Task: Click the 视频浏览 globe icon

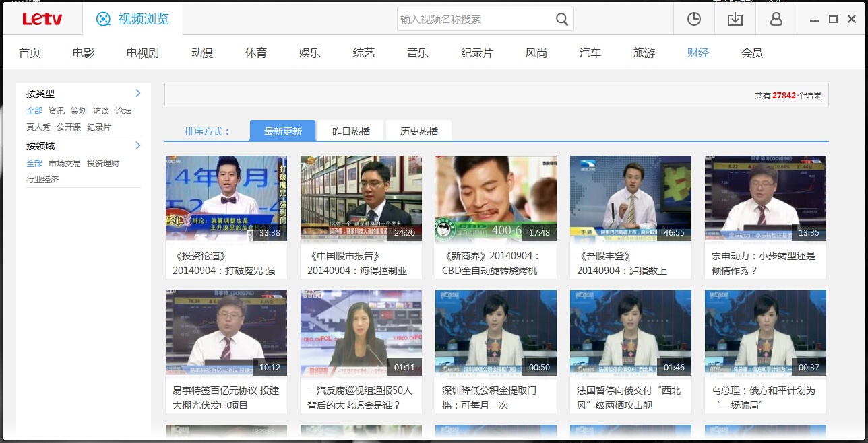Action: pos(104,19)
